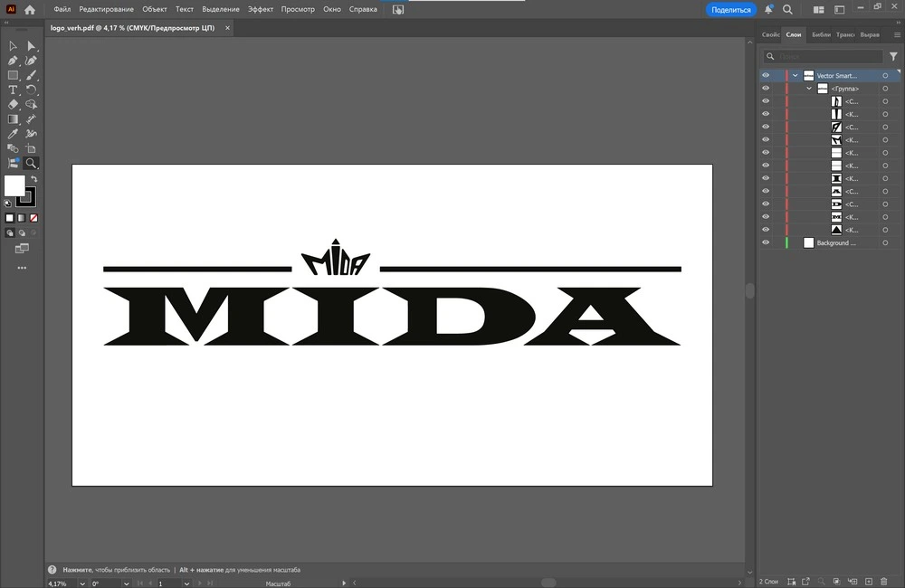Select the Pen tool
The image size is (905, 588).
(13, 61)
